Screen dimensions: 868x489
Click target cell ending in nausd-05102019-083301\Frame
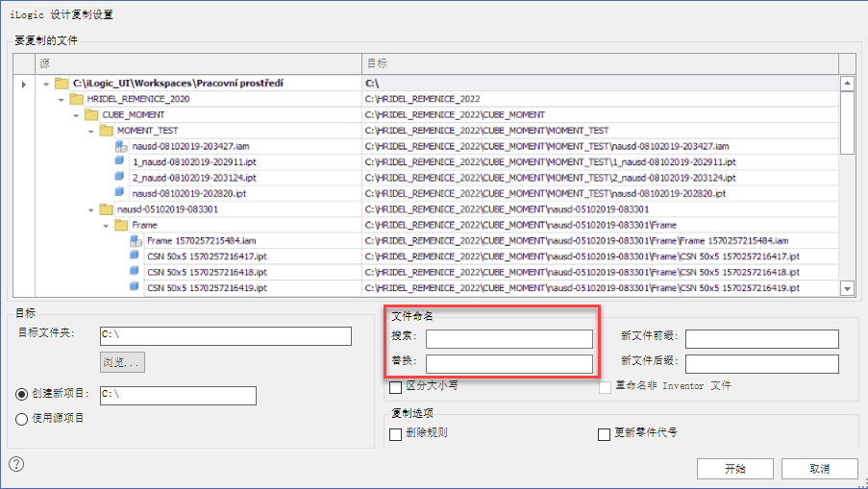(601, 225)
